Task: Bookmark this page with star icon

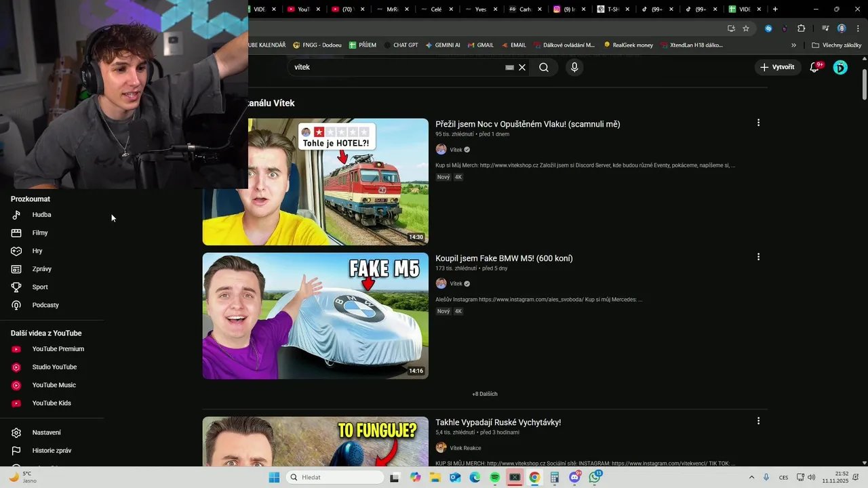Action: pyautogui.click(x=746, y=28)
